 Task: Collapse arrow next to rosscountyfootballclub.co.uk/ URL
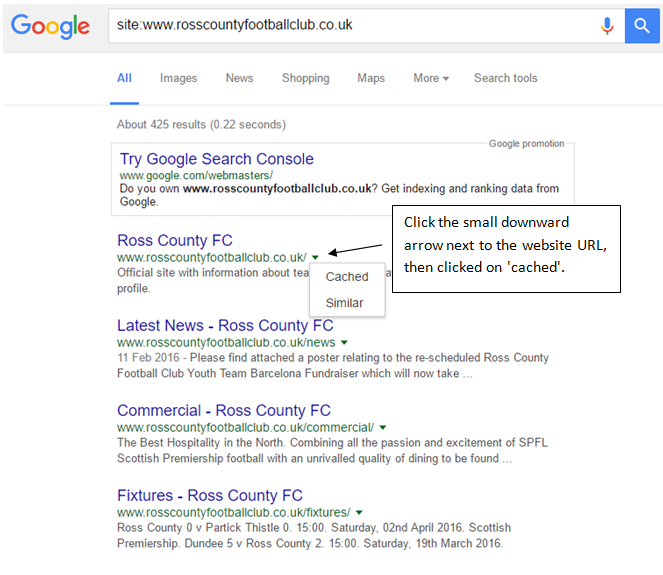pos(315,257)
